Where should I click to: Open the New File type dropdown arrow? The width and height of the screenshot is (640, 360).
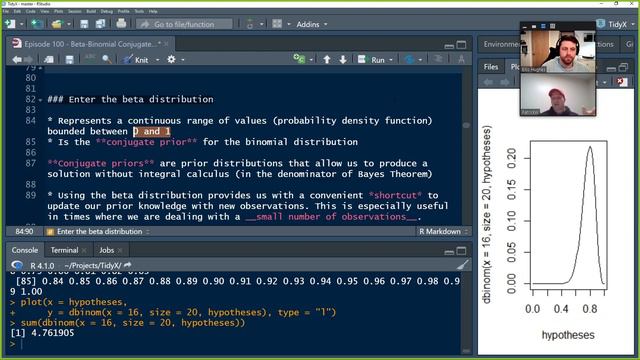(x=21, y=24)
